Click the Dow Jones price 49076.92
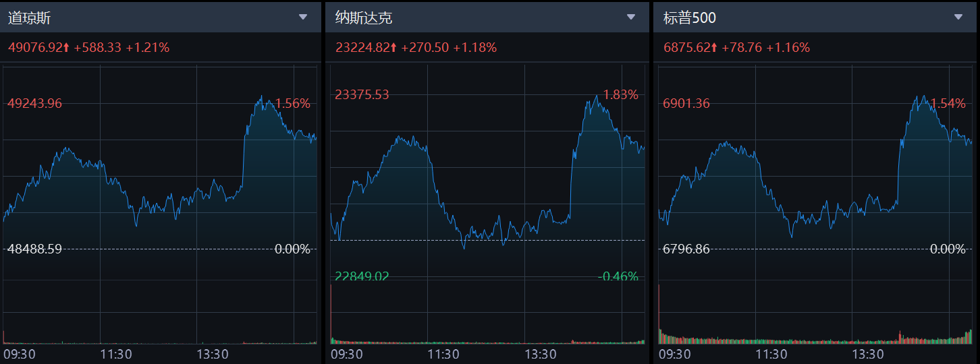 coord(36,48)
